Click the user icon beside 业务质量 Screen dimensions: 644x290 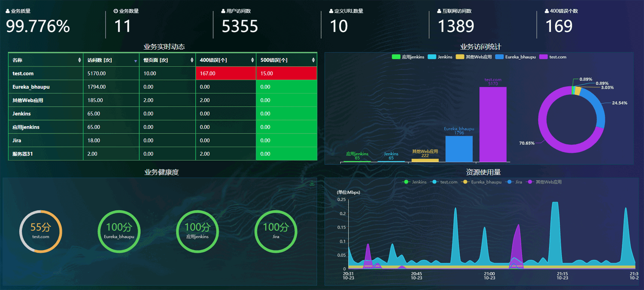pyautogui.click(x=8, y=11)
